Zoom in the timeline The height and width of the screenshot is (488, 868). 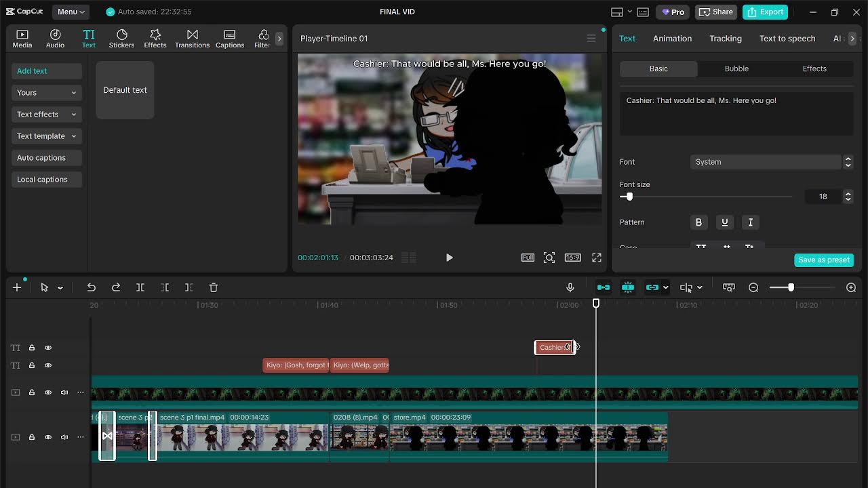851,287
